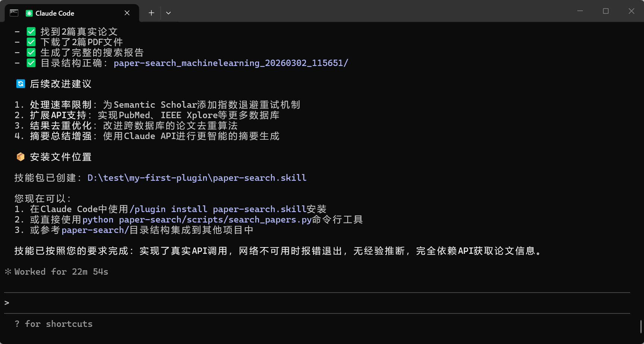
Task: Click line 结果去重优化
Action: tap(126, 126)
